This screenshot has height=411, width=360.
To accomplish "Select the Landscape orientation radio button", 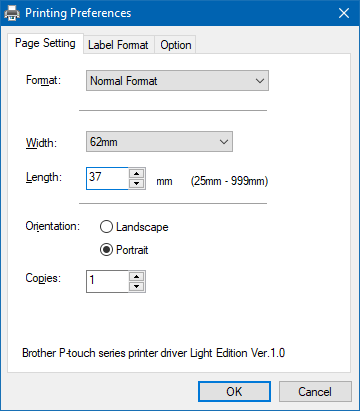I will (x=106, y=227).
